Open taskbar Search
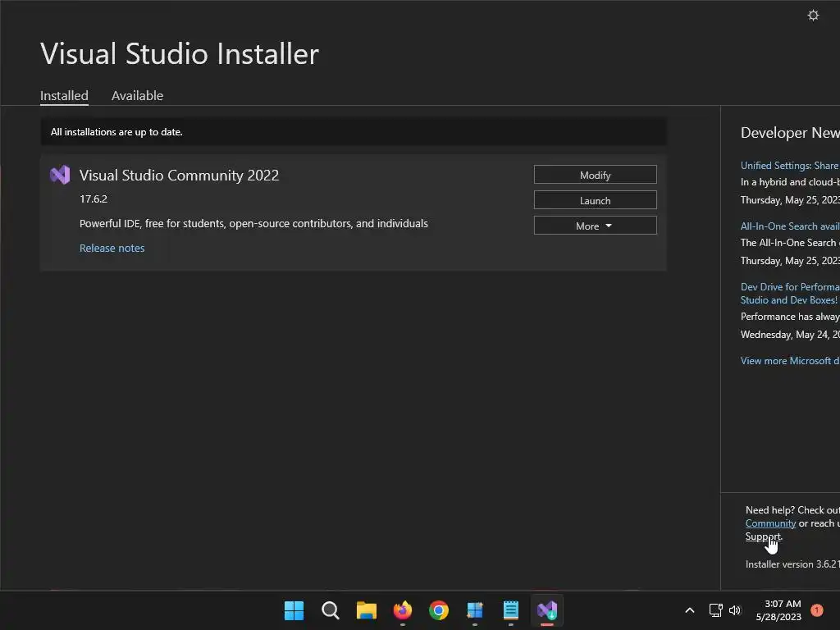Image resolution: width=840 pixels, height=630 pixels. click(x=330, y=610)
